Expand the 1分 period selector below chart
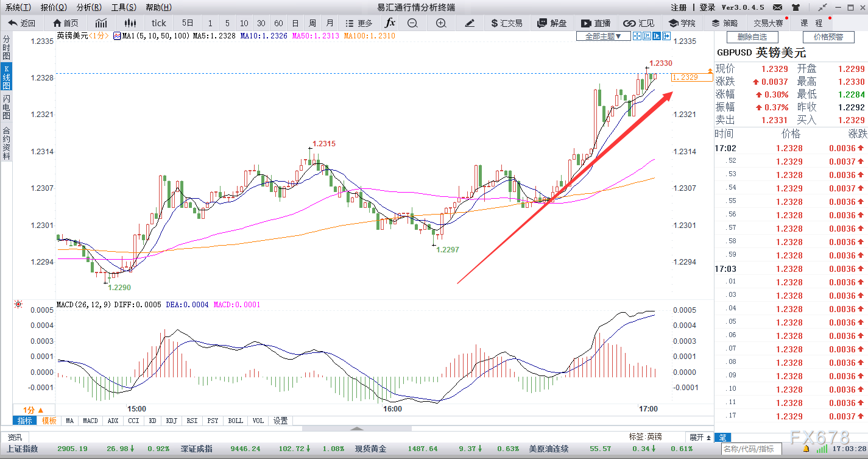 [x=34, y=410]
